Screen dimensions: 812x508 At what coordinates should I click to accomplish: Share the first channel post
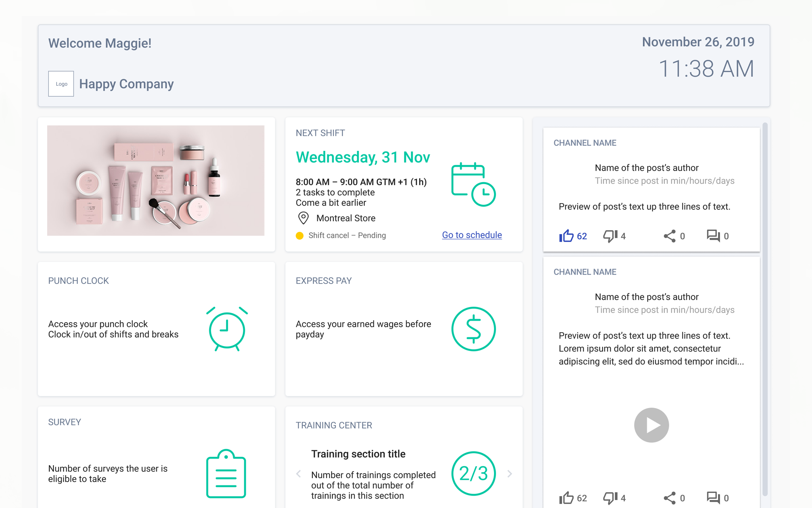pos(670,236)
